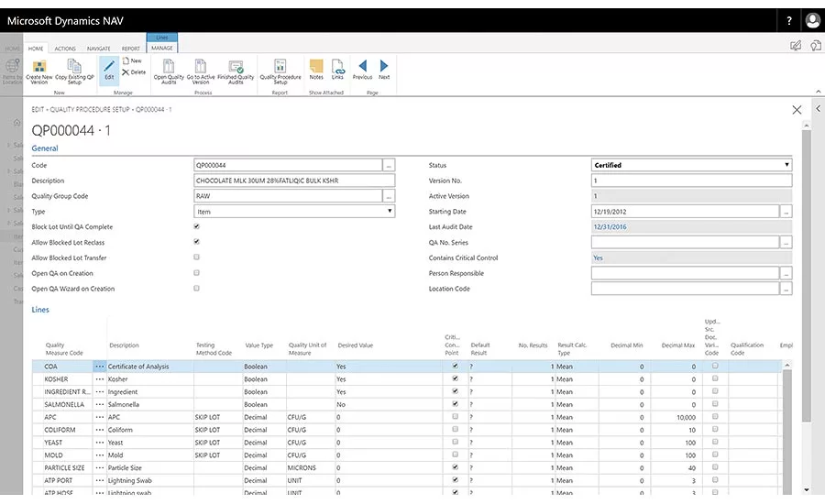Screen dimensions: 825x504
Task: Collapse the General section header
Action: click(45, 148)
